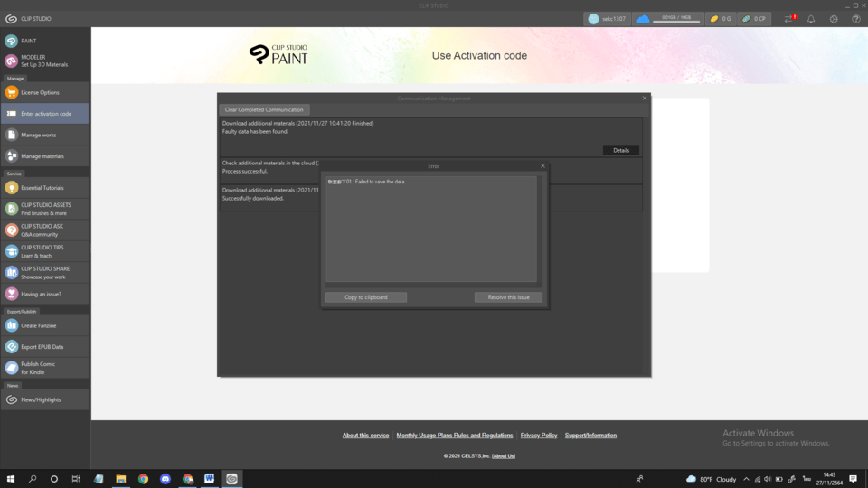
Task: Open Discord from the taskbar
Action: click(165, 479)
